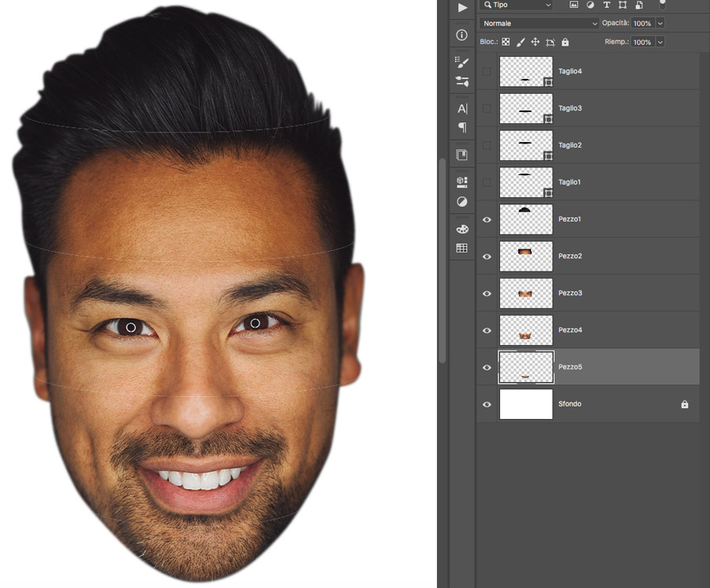Viewport: 710px width, 588px height.
Task: Click the Pezzo1 layer thumbnail
Action: coord(525,219)
